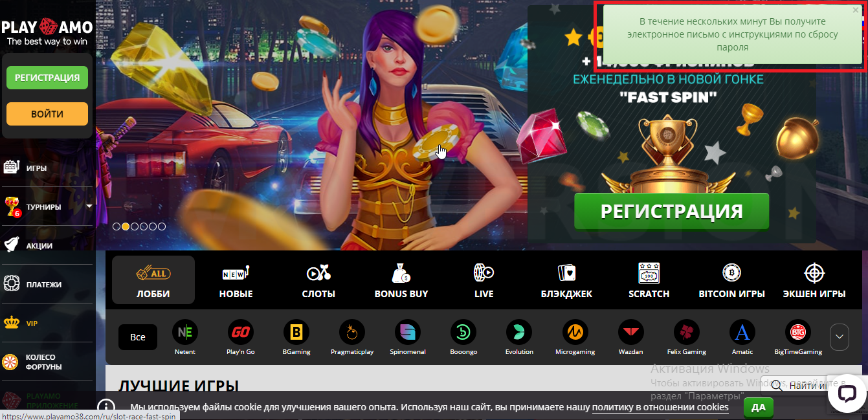Open the Netent provider filter
This screenshot has height=420, width=868.
click(x=184, y=338)
